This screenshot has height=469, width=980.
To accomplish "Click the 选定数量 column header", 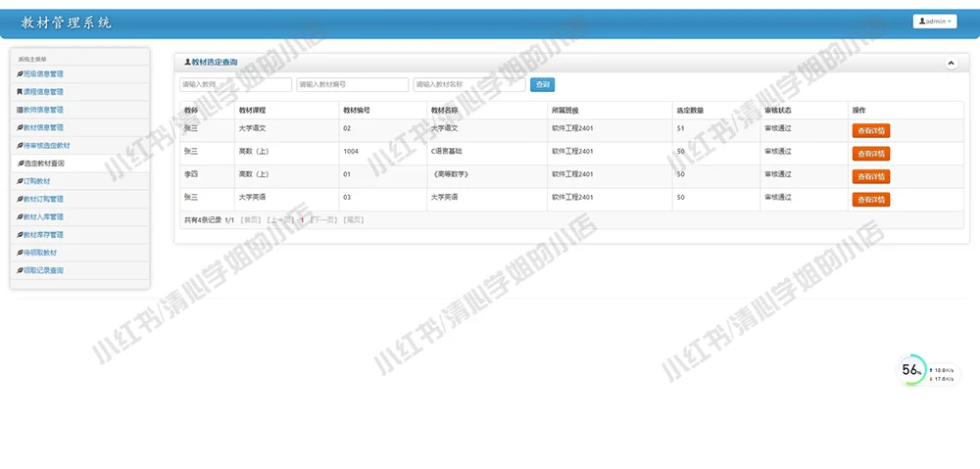I will [x=690, y=111].
